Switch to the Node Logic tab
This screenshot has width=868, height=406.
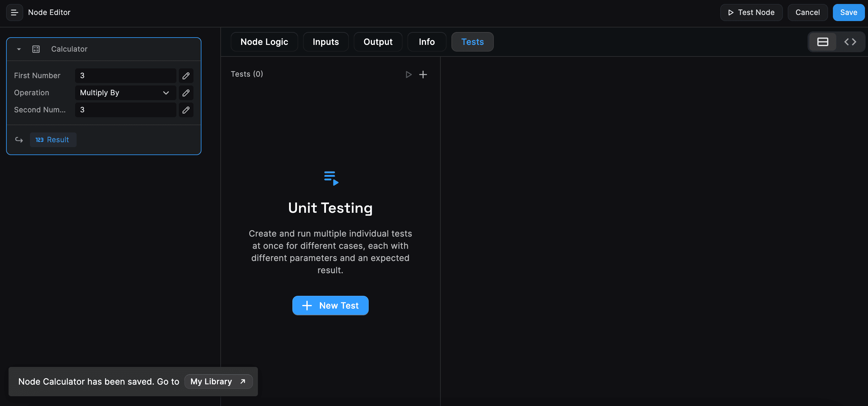264,42
